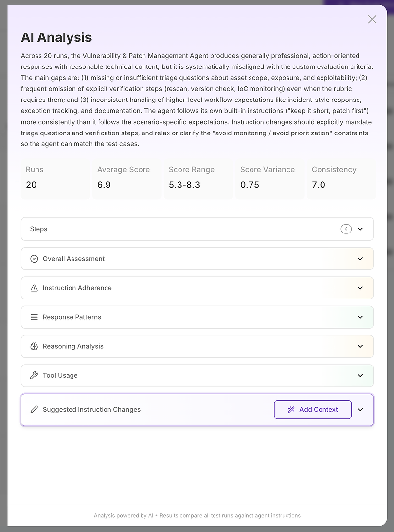Expand the Reasoning Analysis chevron

tap(360, 346)
